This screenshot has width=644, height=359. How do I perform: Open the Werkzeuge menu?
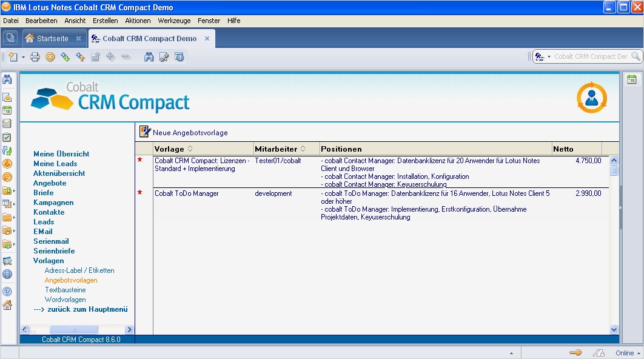174,21
